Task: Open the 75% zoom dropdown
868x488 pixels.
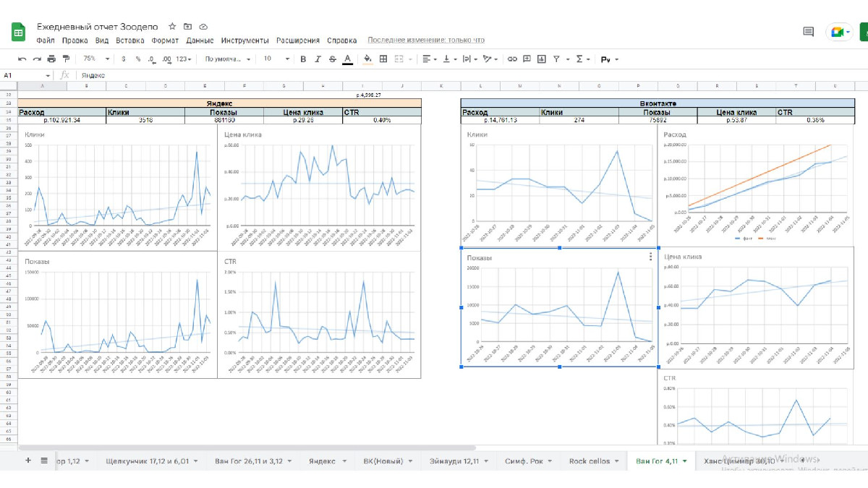Action: click(x=96, y=59)
